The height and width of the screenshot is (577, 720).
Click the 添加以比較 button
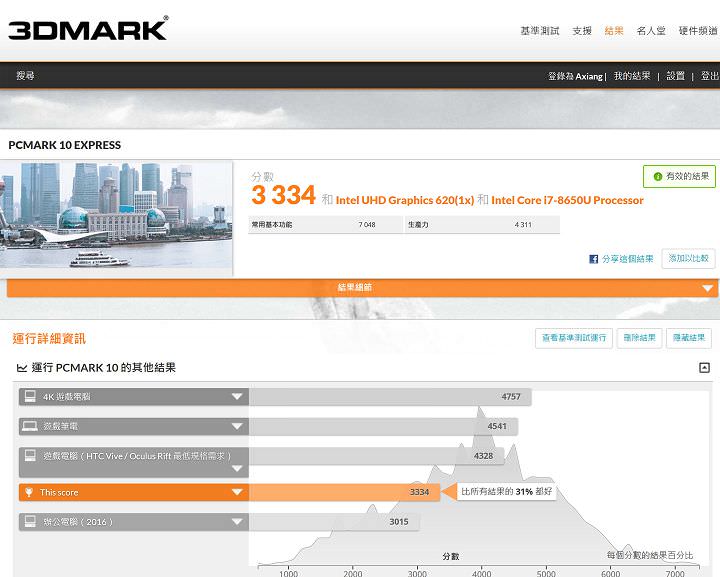pyautogui.click(x=688, y=259)
